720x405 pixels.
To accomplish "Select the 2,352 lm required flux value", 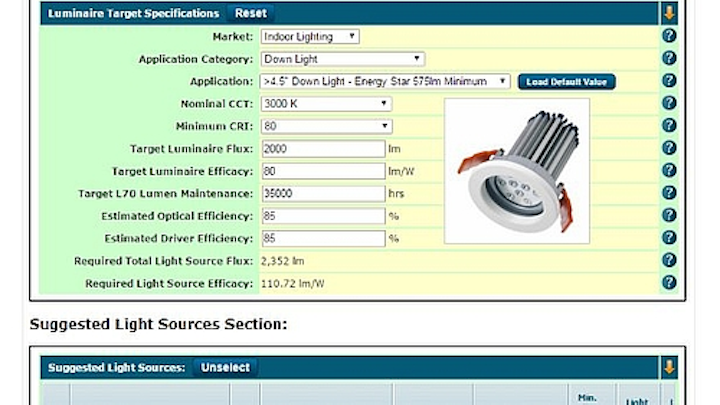I will pyautogui.click(x=282, y=261).
